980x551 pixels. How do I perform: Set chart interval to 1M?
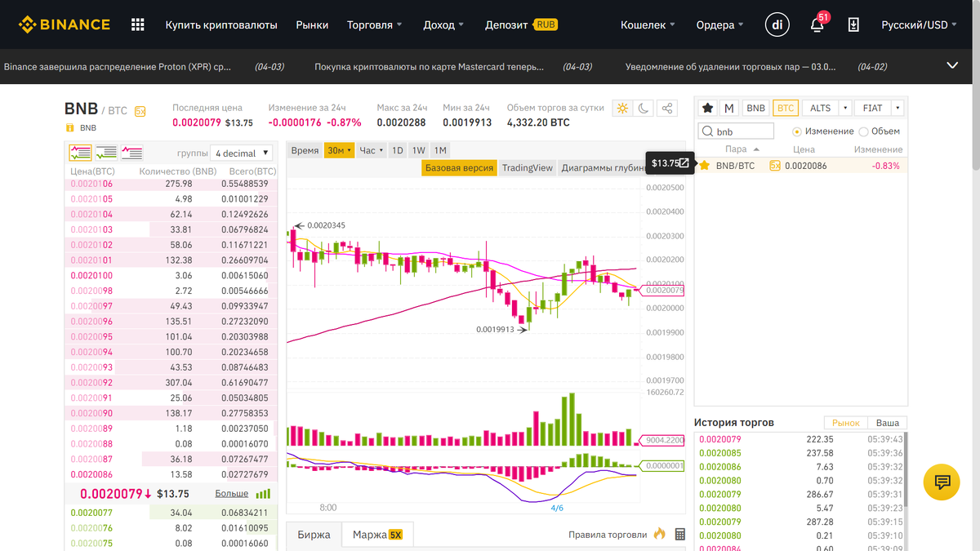(x=439, y=150)
